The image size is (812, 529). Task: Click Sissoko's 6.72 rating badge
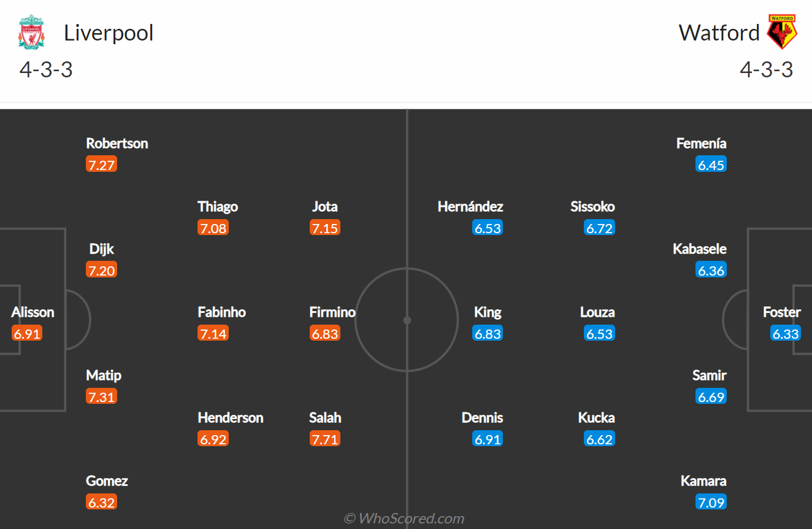point(599,228)
